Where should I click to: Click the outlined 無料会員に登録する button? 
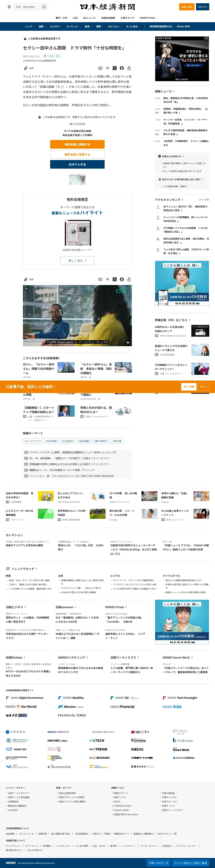tap(77, 154)
